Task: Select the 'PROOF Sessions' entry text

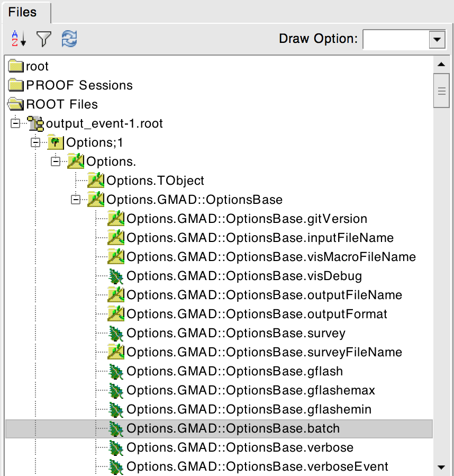Action: pos(79,85)
